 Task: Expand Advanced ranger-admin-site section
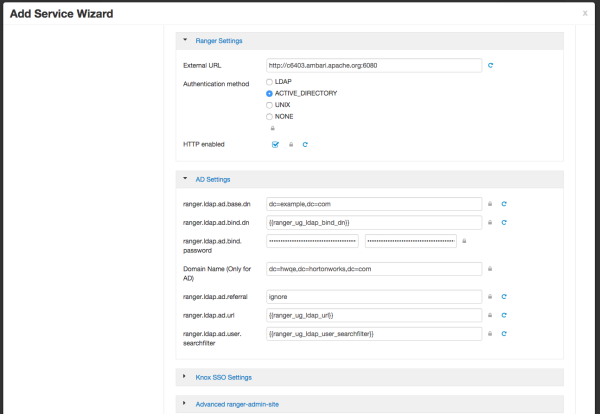pyautogui.click(x=237, y=402)
